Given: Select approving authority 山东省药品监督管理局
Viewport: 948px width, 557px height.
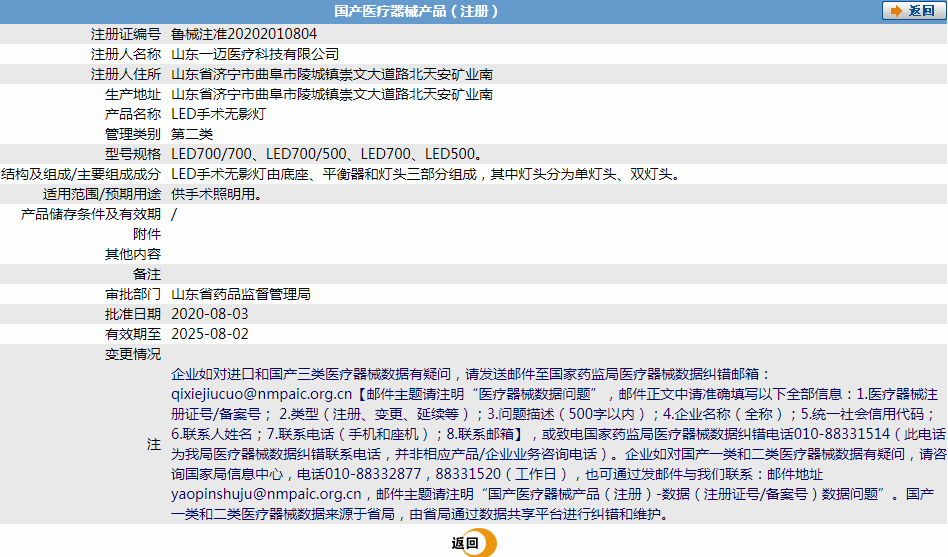Looking at the screenshot, I should [x=241, y=294].
